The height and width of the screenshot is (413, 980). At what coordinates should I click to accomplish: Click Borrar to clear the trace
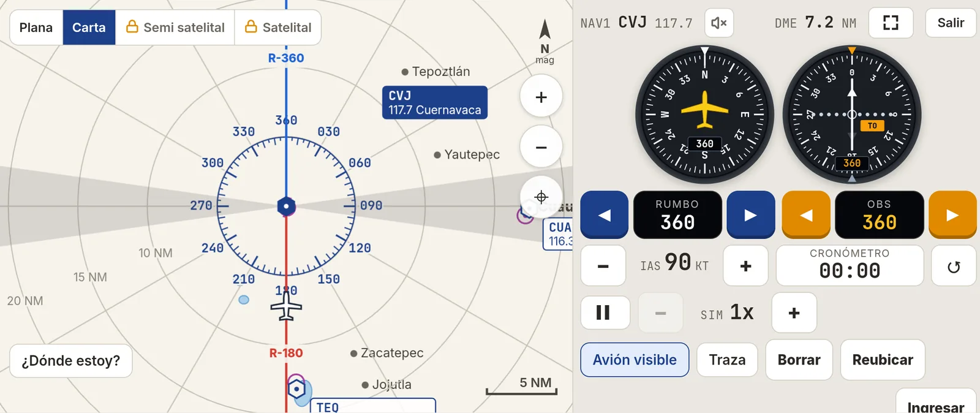tap(799, 360)
